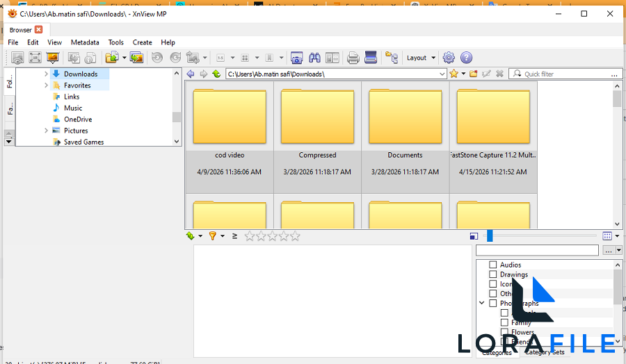Check the Flowers category checkbox
Image resolution: width=626 pixels, height=364 pixels.
coord(505,332)
